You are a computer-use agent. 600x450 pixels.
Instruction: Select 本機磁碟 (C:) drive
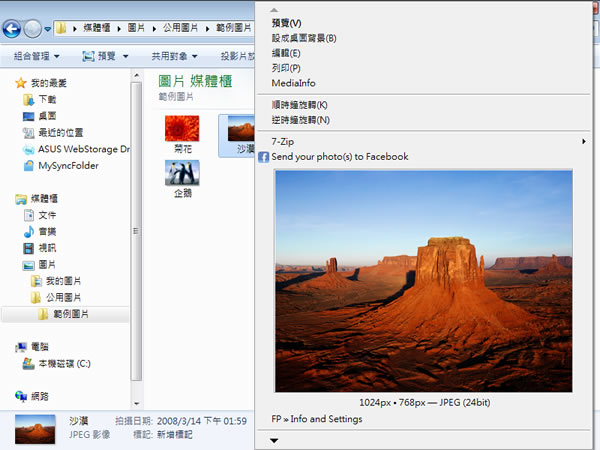click(x=63, y=363)
